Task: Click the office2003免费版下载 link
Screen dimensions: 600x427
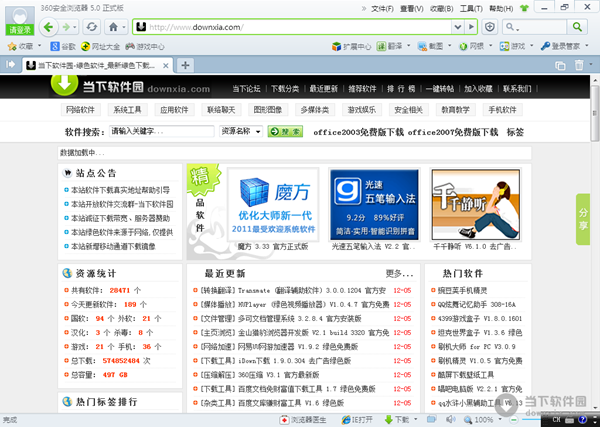Action: coord(358,132)
